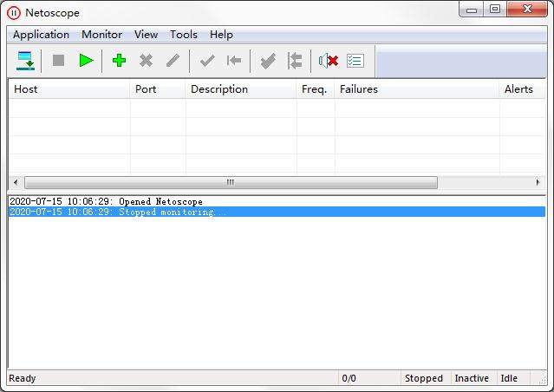554x392 pixels.
Task: Open the Application menu
Action: click(x=41, y=35)
